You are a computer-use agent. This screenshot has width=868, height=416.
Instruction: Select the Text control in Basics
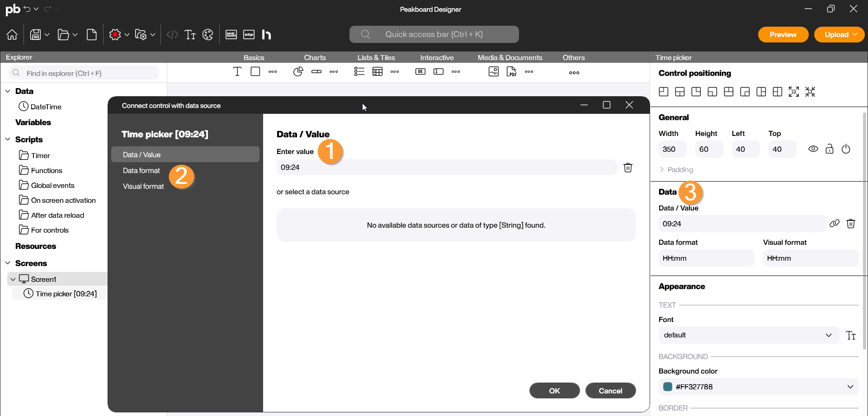[237, 72]
